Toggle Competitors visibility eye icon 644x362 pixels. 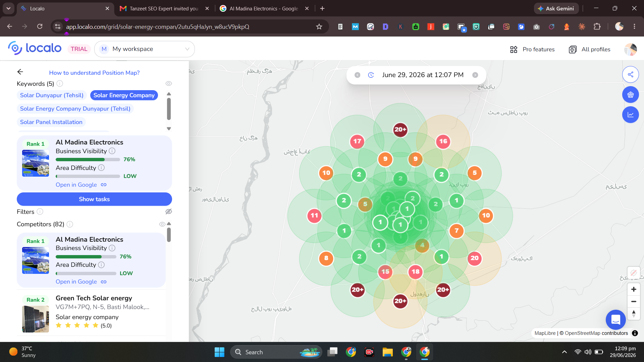162,224
